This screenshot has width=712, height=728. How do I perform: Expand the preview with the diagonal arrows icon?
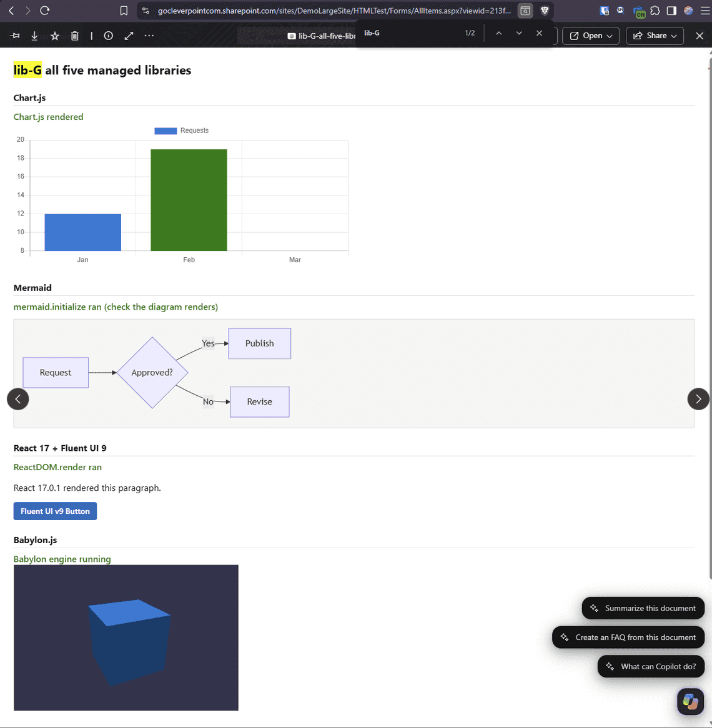pyautogui.click(x=129, y=36)
